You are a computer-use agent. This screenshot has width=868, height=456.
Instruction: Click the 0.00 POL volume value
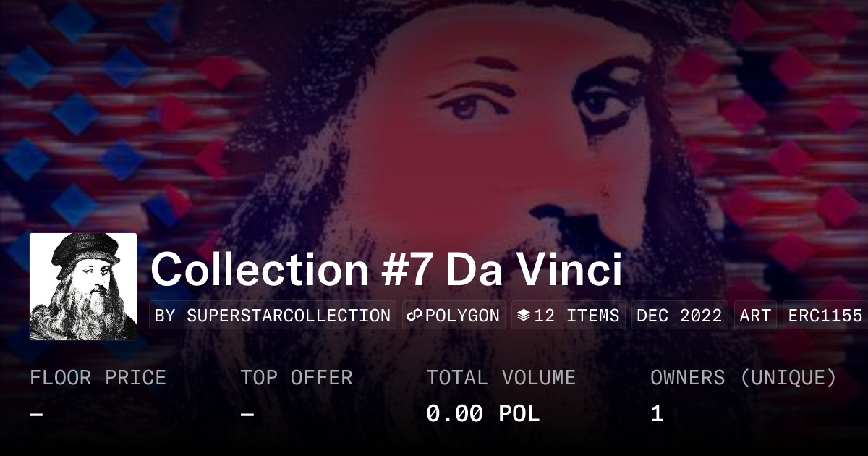[483, 414]
